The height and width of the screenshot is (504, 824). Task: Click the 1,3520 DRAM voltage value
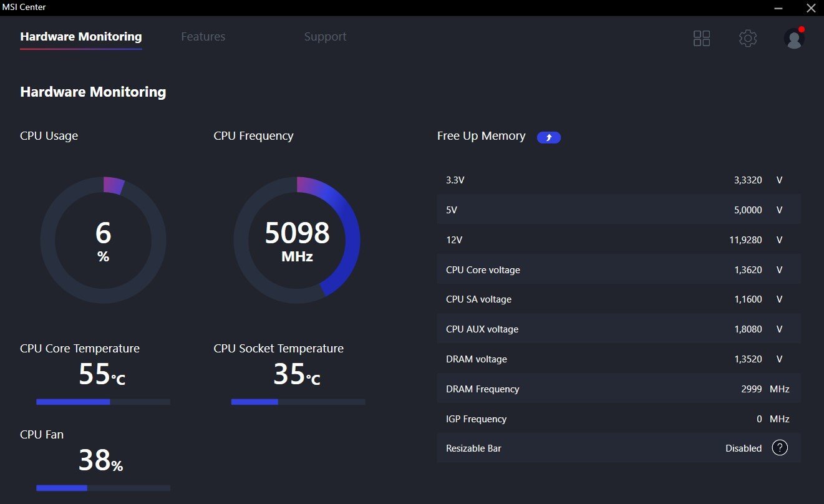coord(748,359)
